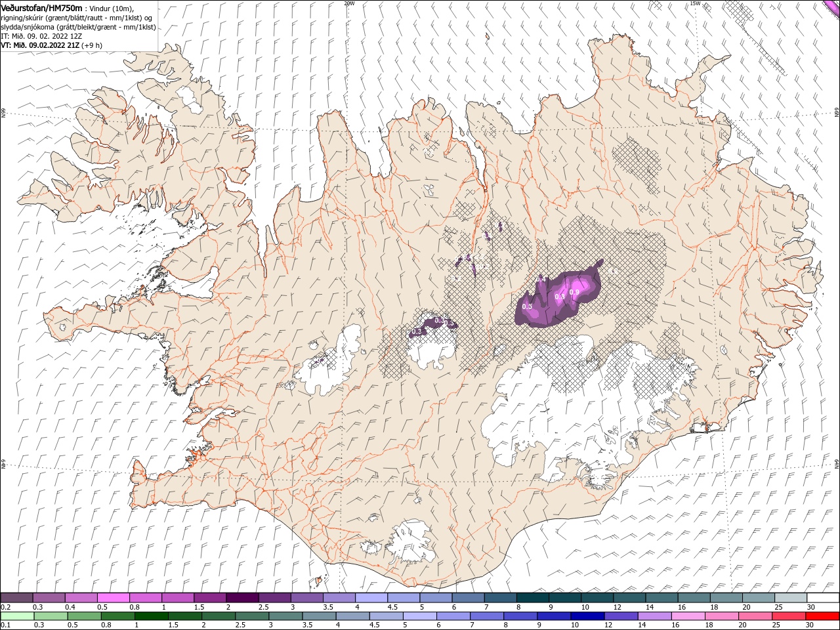This screenshot has height=630, width=840.
Task: Click the 0.4 snowfall value on the map
Action: (x=541, y=280)
